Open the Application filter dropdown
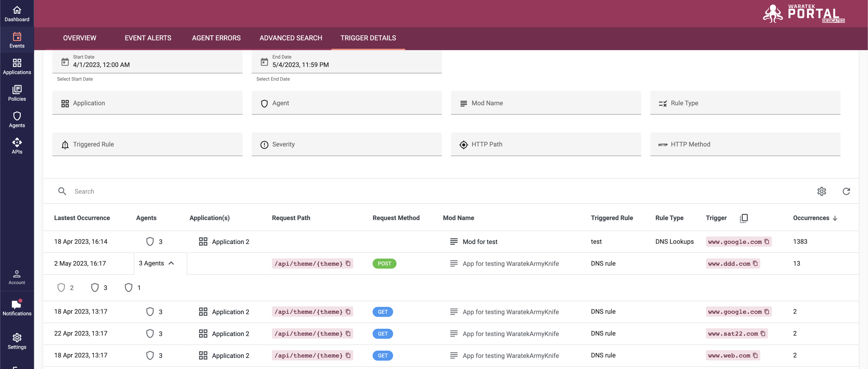The height and width of the screenshot is (369, 868). [147, 103]
